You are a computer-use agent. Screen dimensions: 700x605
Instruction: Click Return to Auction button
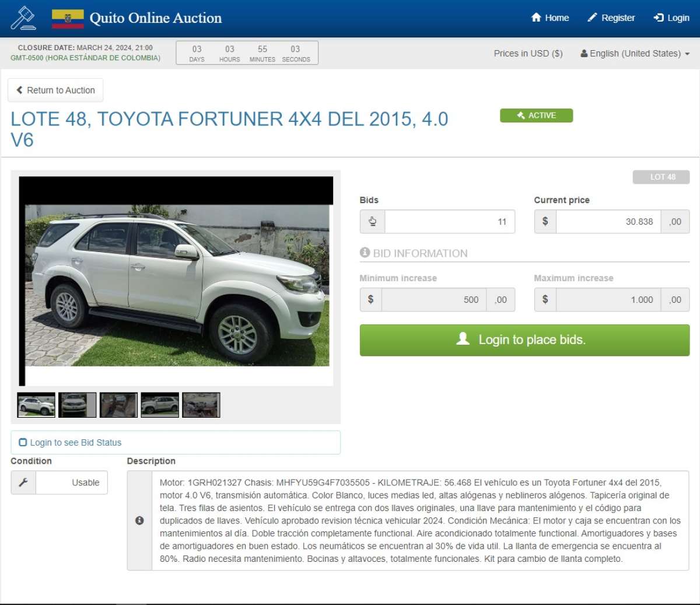[55, 90]
